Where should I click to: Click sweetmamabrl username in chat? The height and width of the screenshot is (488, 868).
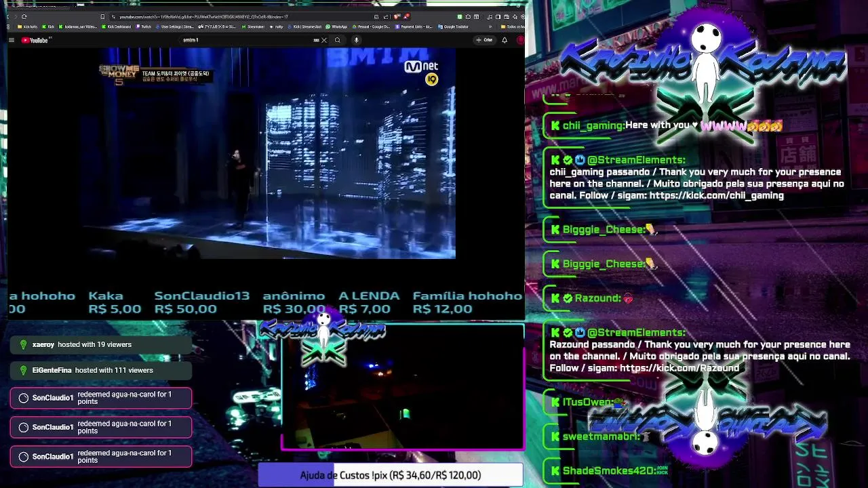[601, 436]
